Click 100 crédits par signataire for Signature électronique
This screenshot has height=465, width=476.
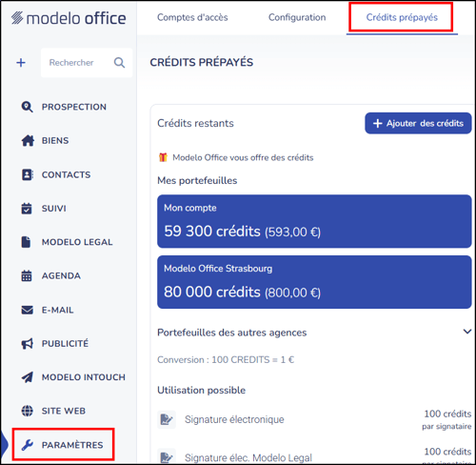tap(446, 419)
